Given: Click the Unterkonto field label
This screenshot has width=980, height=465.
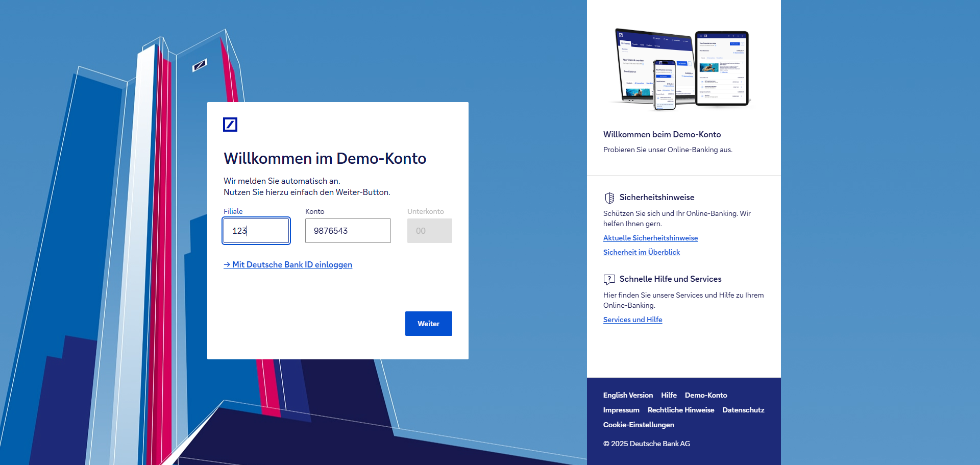Looking at the screenshot, I should tap(426, 211).
